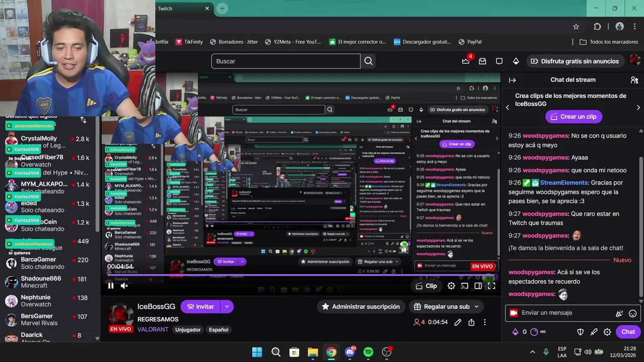Image resolution: width=644 pixels, height=362 pixels.
Task: Show previous clip promo carousel arrow
Action: [x=507, y=108]
